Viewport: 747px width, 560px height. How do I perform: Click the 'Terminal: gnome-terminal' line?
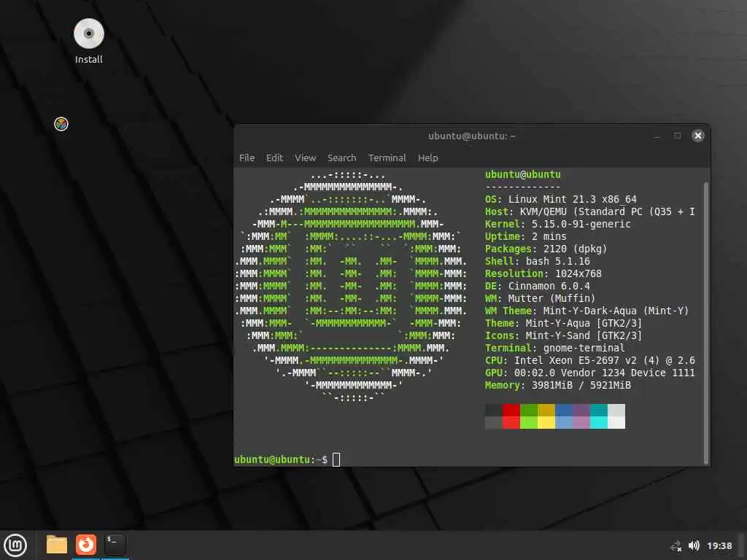(x=555, y=348)
